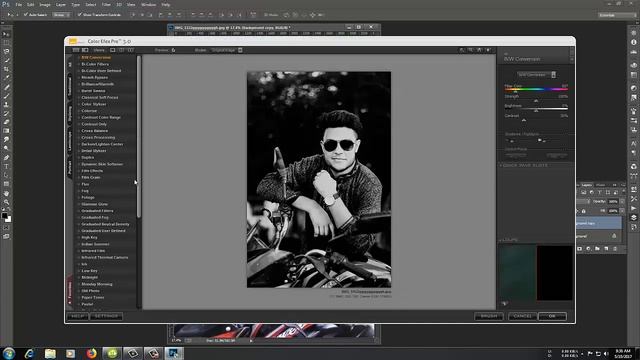640x360 pixels.
Task: Open the Filter menu in Photoshop
Action: (106, 4)
